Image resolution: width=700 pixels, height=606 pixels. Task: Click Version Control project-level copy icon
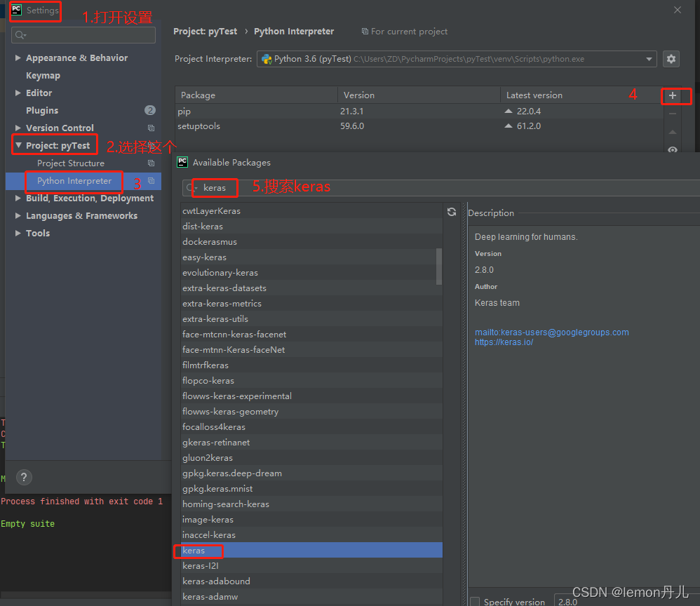(151, 128)
